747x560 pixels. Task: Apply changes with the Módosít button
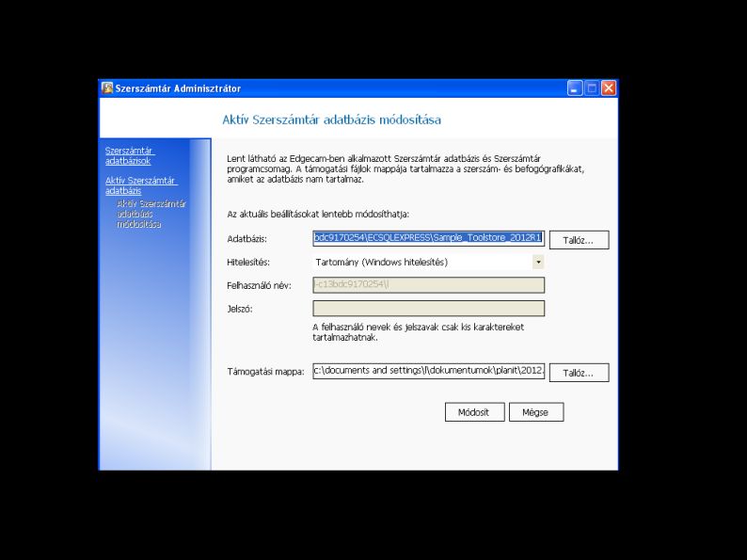pos(474,412)
